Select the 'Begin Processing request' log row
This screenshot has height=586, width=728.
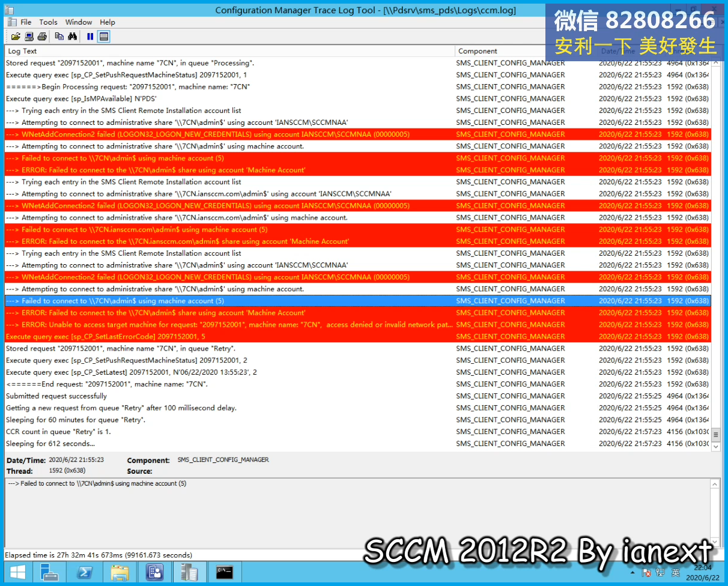tap(357, 87)
